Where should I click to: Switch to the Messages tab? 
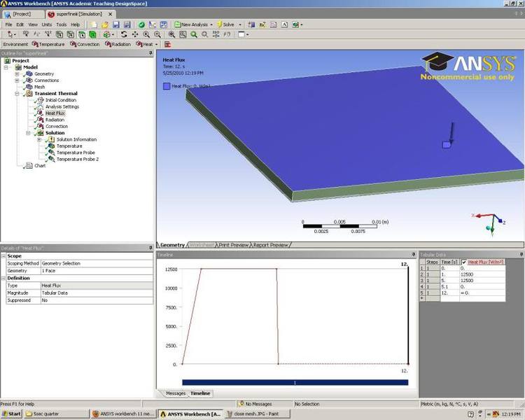point(176,393)
